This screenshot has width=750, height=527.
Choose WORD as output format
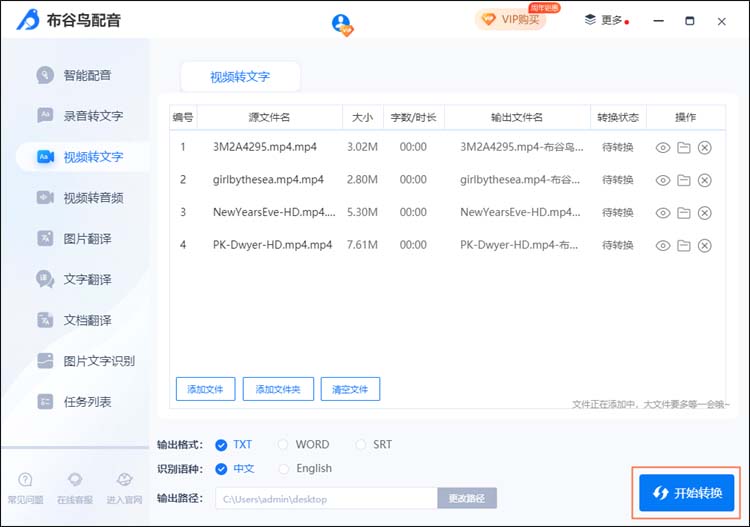[284, 445]
